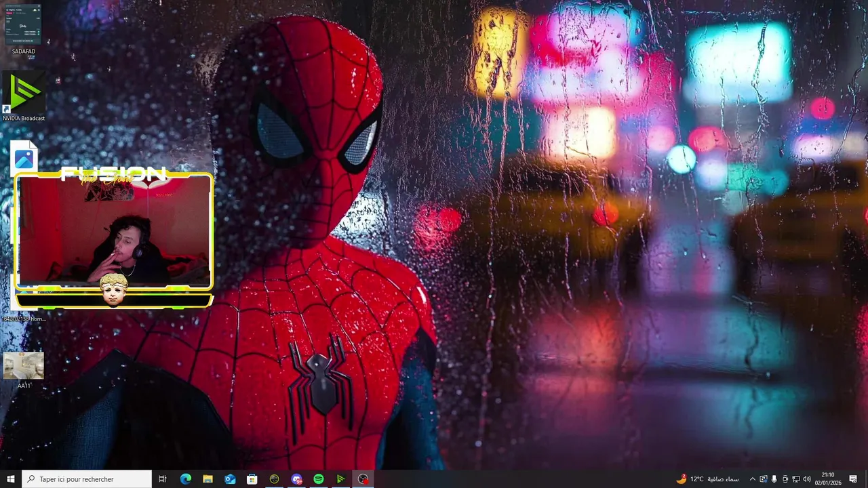Expand the hidden system tray icons chevron
868x488 pixels.
point(752,479)
